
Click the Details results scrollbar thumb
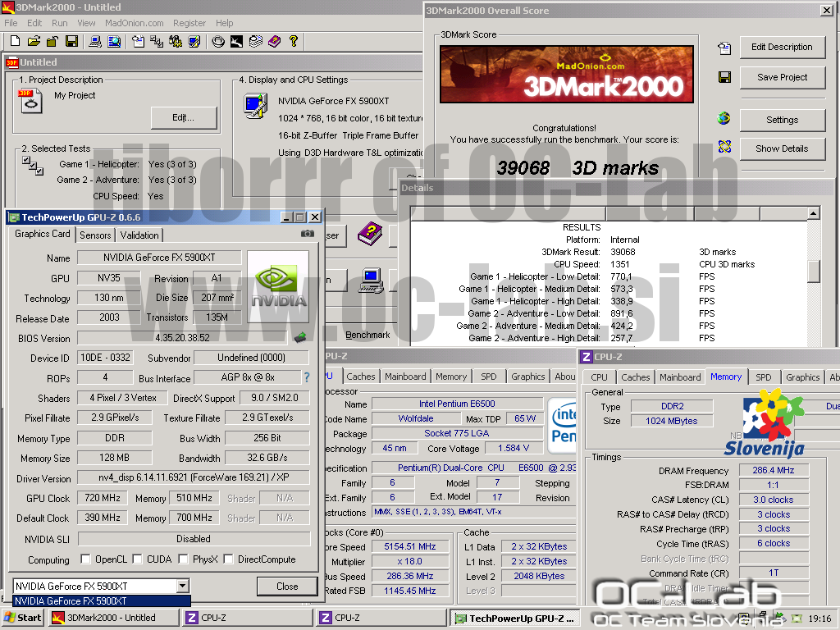pyautogui.click(x=813, y=271)
